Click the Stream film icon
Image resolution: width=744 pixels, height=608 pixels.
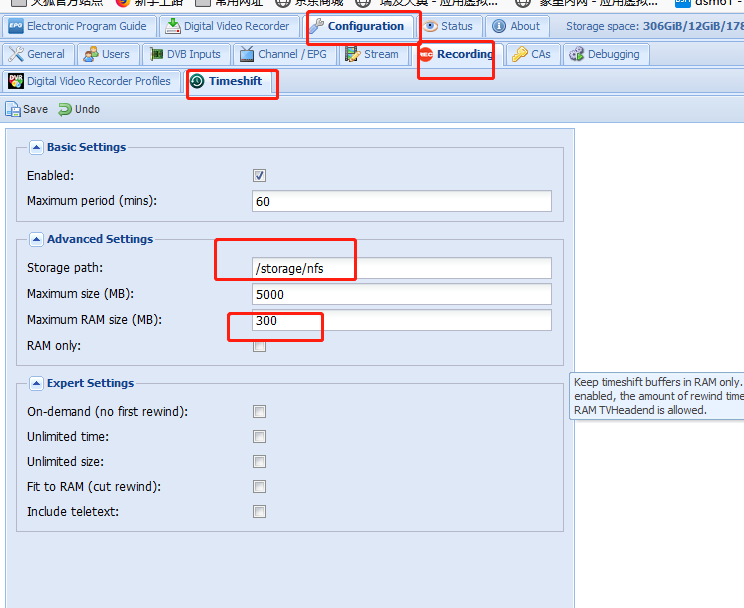353,54
